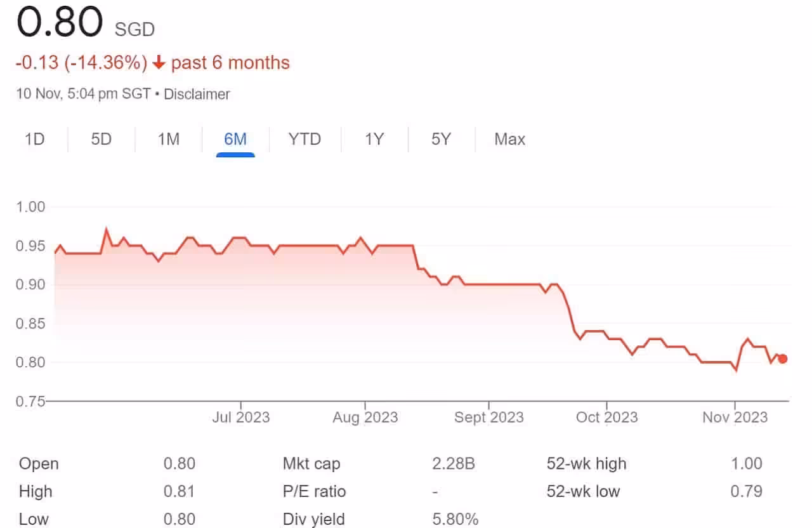The width and height of the screenshot is (812, 528).
Task: Click the Nov 2023 axis label
Action: pos(735,417)
